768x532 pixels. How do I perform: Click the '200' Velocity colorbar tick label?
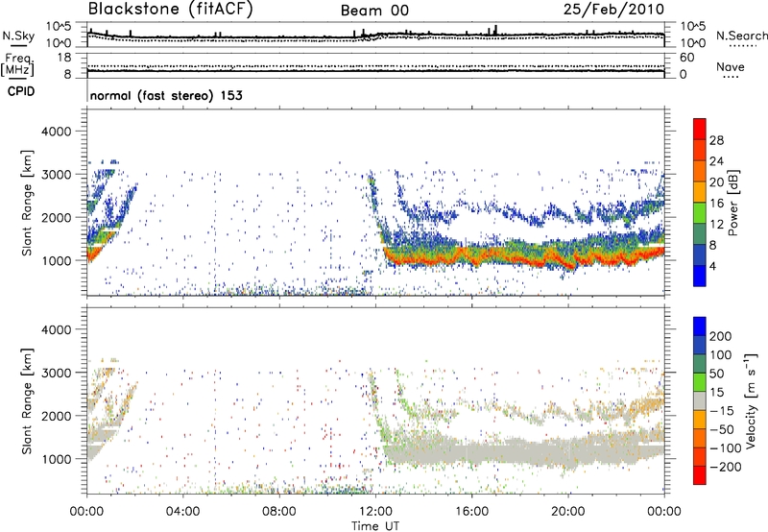pyautogui.click(x=721, y=336)
